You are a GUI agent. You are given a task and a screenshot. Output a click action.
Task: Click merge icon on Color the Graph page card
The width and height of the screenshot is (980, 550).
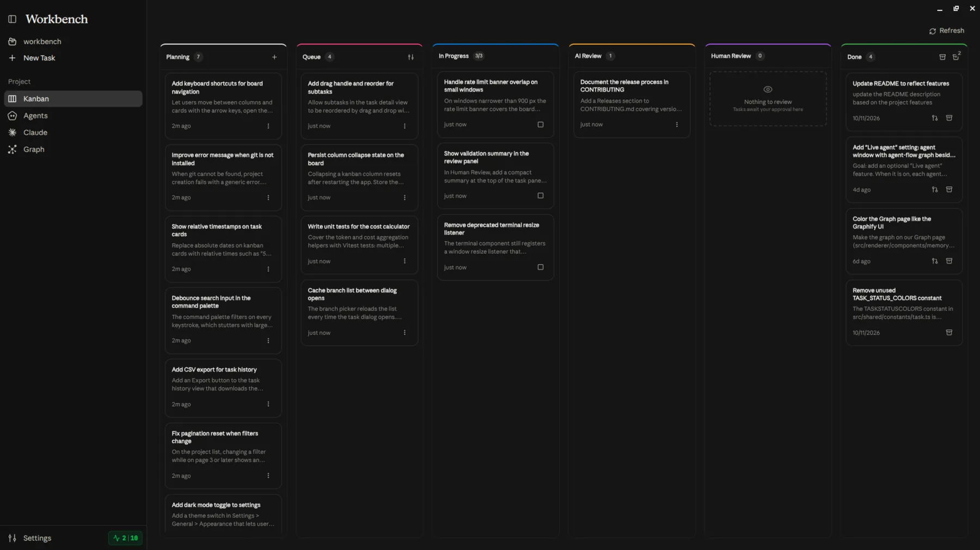[x=935, y=261]
